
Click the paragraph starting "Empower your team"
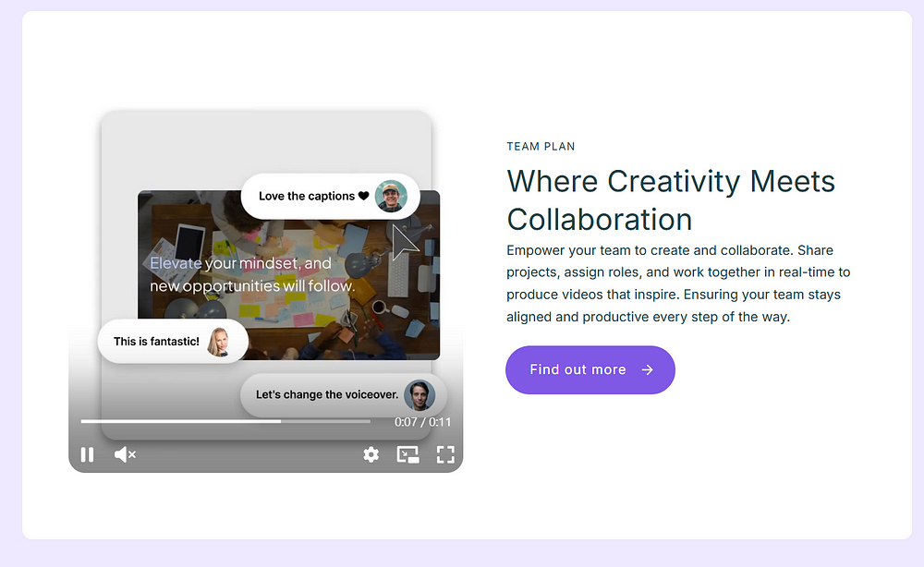click(678, 283)
